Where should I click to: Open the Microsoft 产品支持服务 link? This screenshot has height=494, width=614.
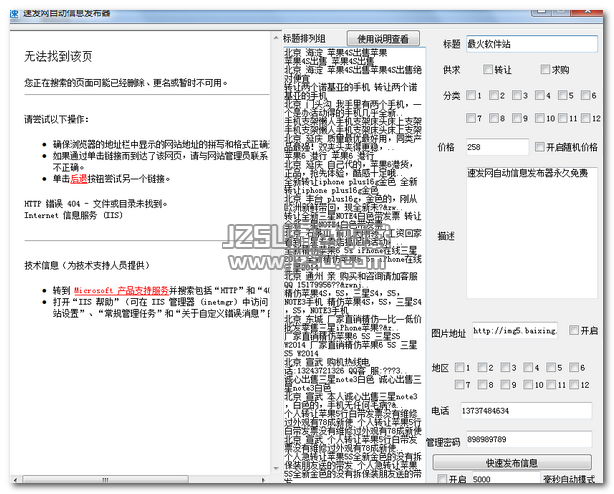tap(121, 290)
